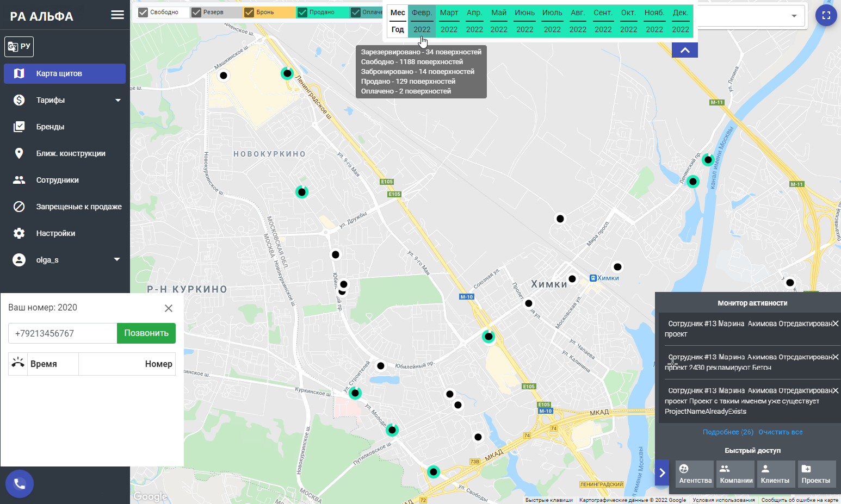Select the Февр. 2022 month tab
The image size is (841, 504).
click(422, 21)
